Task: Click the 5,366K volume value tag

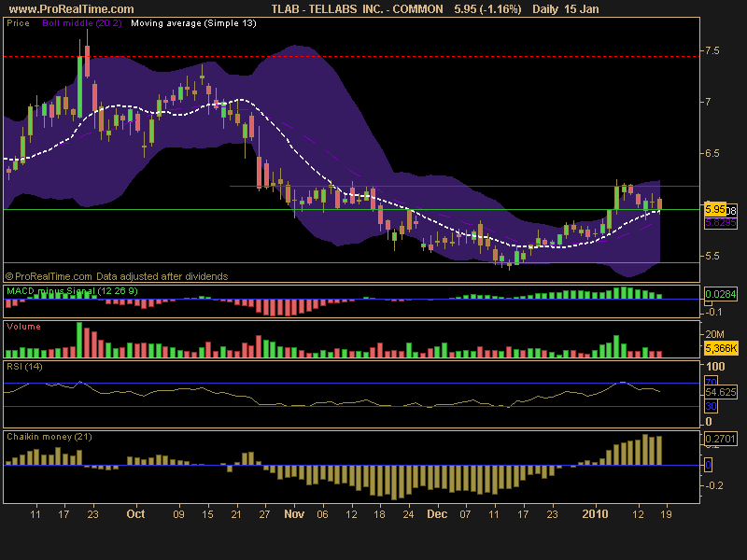Action: coord(720,348)
